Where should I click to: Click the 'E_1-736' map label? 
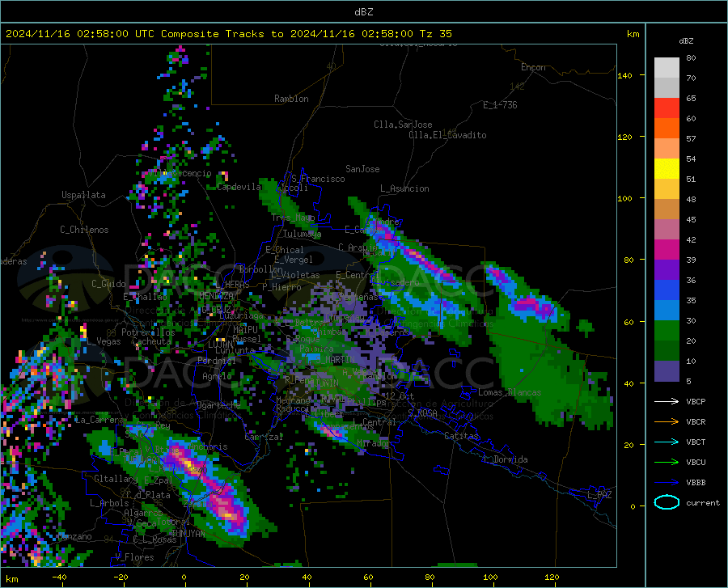pyautogui.click(x=500, y=105)
